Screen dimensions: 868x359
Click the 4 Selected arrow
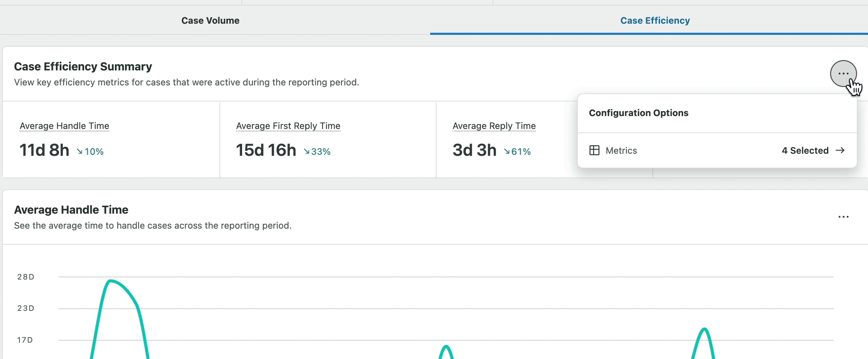[x=840, y=150]
